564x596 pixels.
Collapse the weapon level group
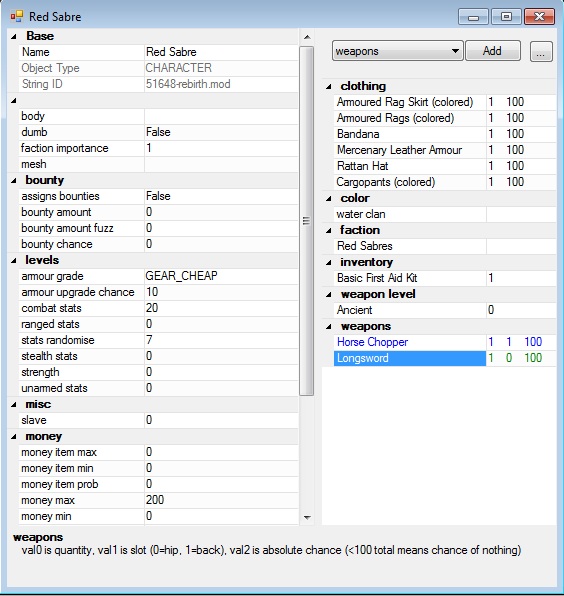pos(329,295)
